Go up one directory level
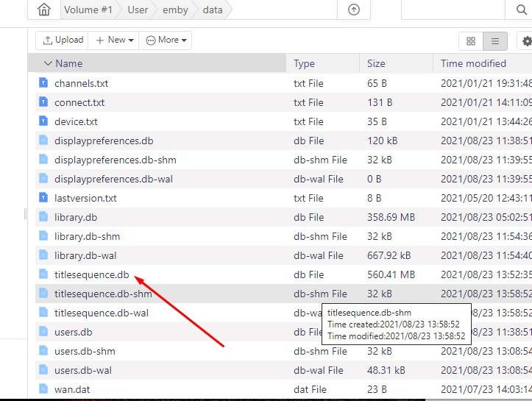Image resolution: width=532 pixels, height=401 pixels. click(x=353, y=10)
